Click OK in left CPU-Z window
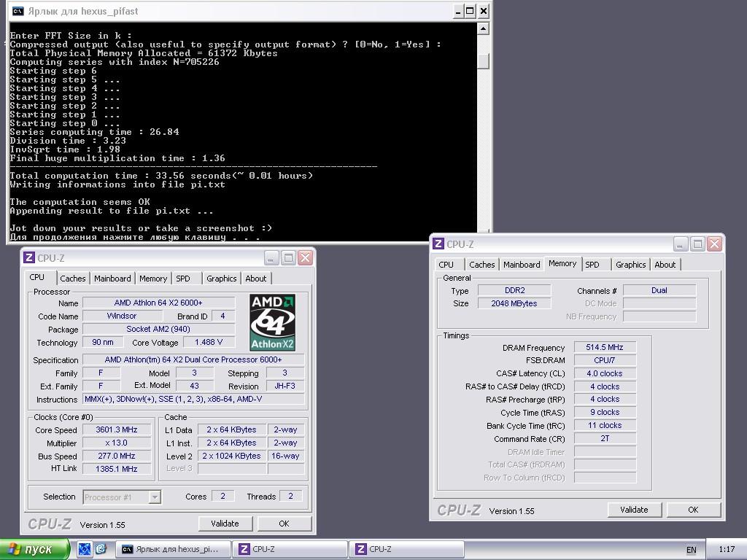Viewport: 747px width, 560px height. pos(284,524)
